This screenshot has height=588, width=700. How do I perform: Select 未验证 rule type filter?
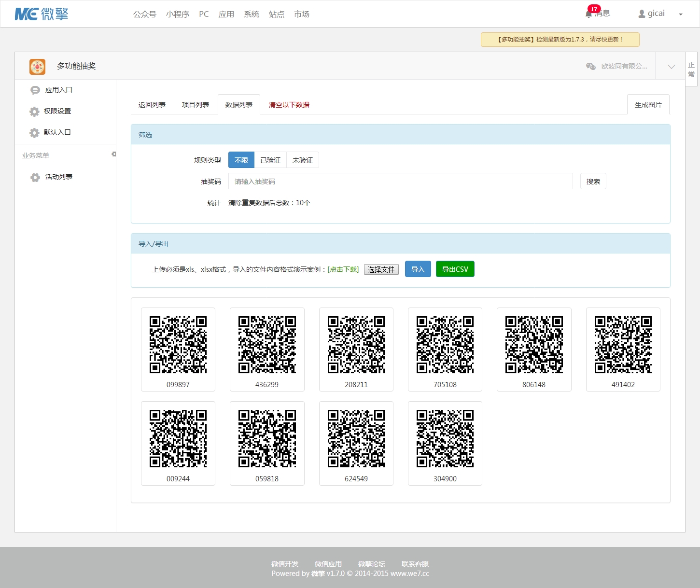303,160
